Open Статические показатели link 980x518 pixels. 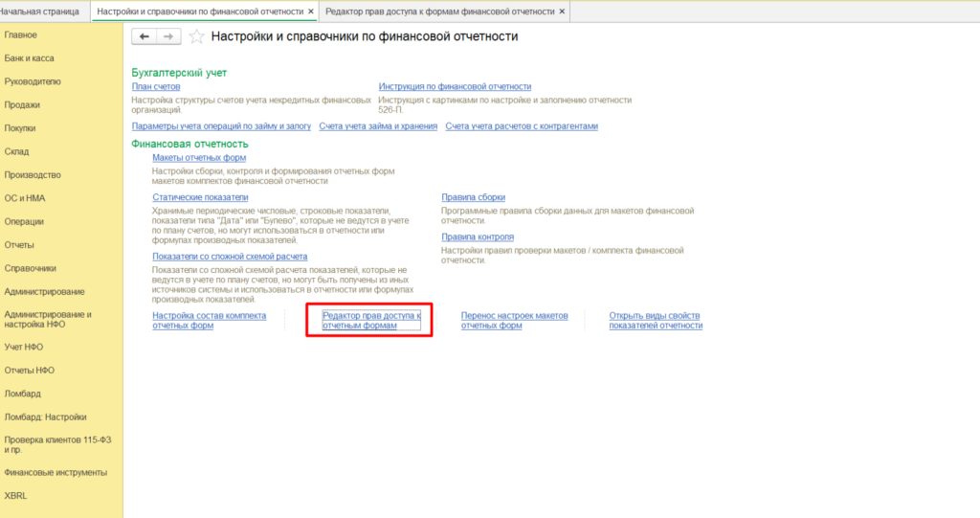pyautogui.click(x=200, y=197)
